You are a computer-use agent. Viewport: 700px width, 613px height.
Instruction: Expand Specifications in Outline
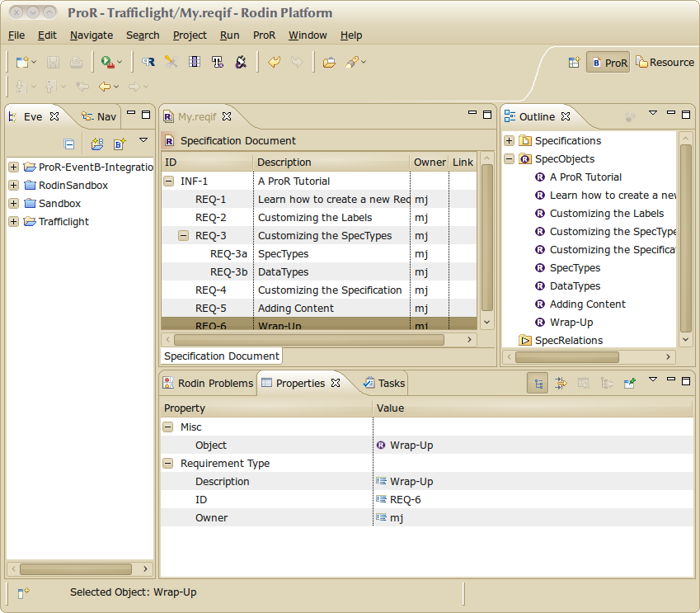509,141
